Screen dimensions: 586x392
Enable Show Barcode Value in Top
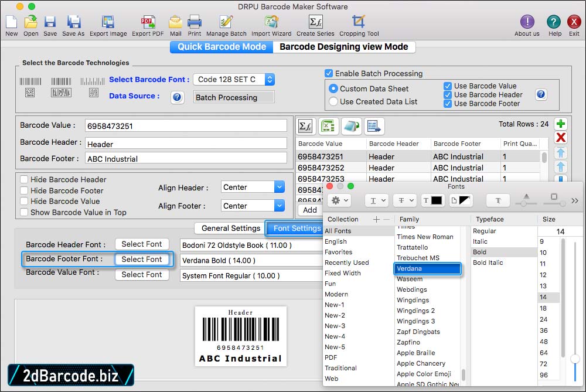pos(24,212)
